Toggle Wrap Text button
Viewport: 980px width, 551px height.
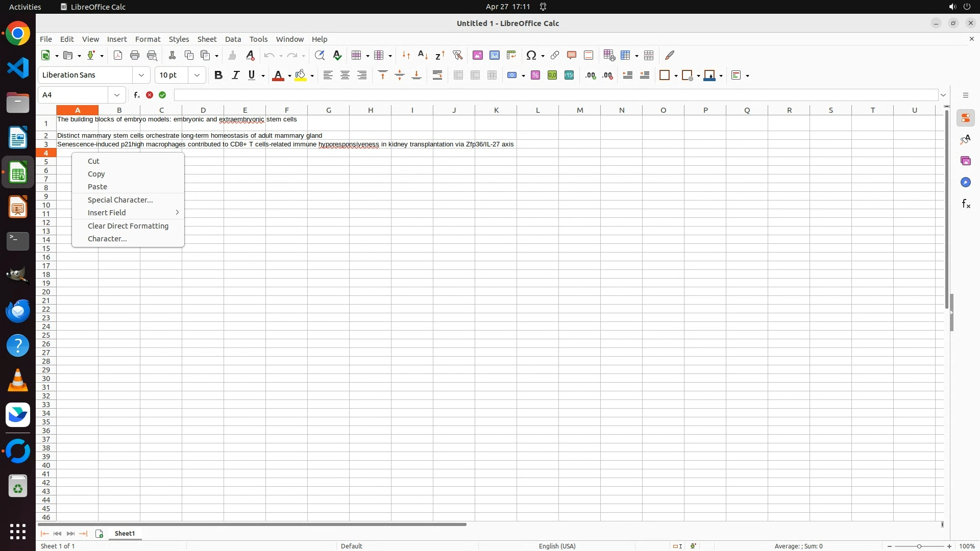click(437, 76)
